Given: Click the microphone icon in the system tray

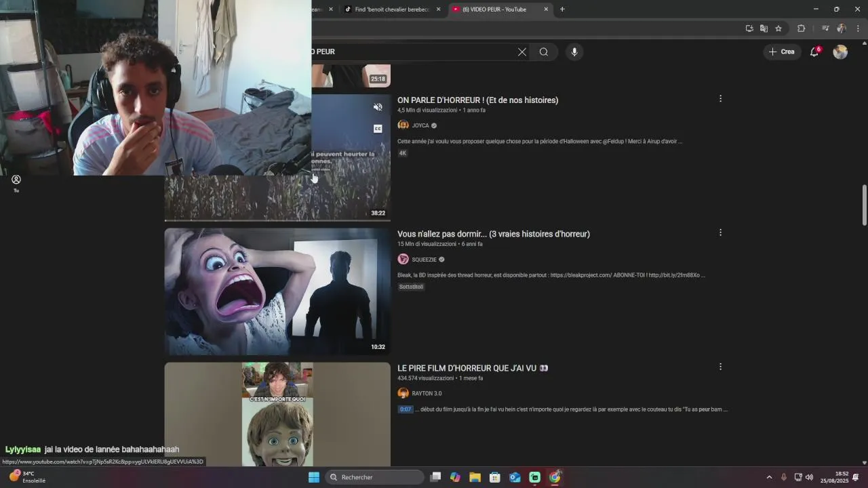Looking at the screenshot, I should [784, 477].
